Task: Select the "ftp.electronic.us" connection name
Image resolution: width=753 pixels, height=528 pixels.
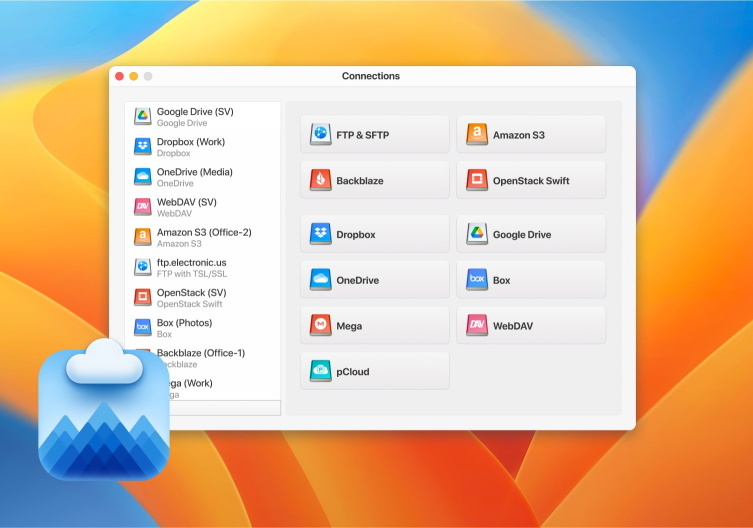Action: [x=191, y=263]
